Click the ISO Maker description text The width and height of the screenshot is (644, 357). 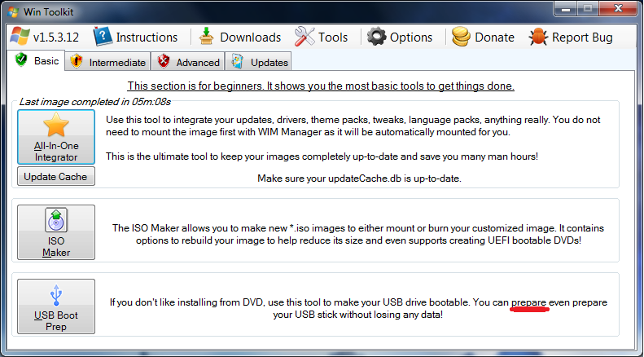pos(358,234)
